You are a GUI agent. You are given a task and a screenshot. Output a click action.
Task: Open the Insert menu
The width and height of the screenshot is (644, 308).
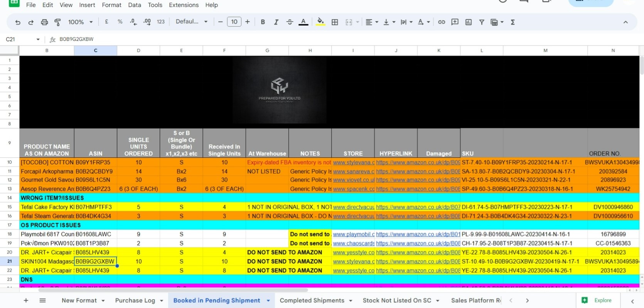[x=87, y=5]
